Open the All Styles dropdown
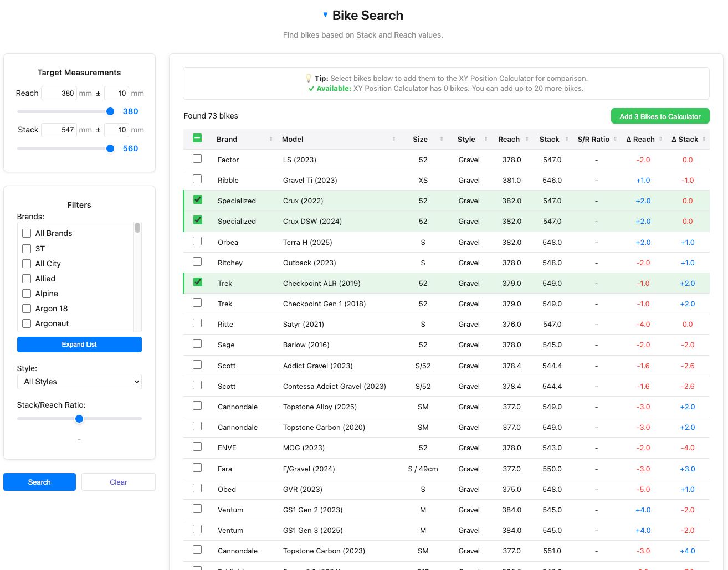 point(79,382)
